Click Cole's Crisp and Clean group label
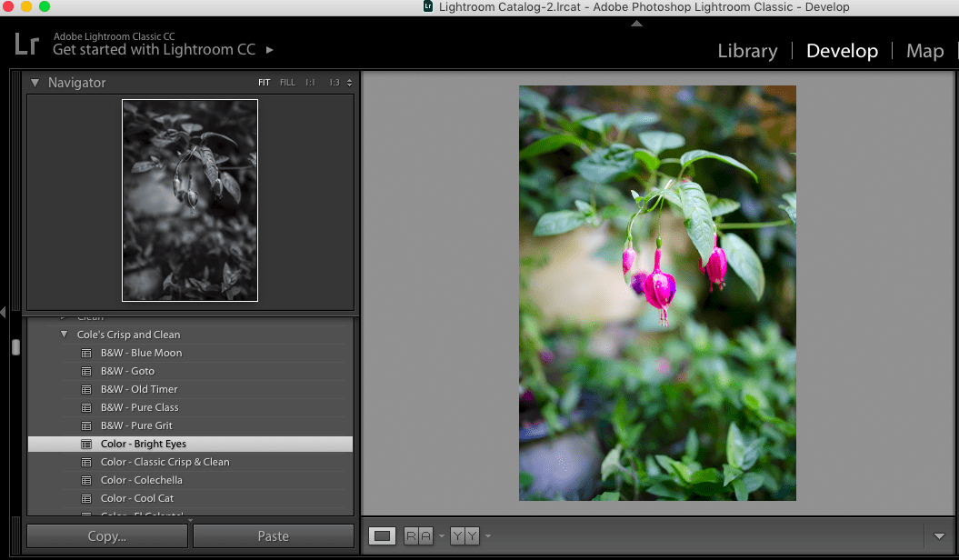Image resolution: width=959 pixels, height=560 pixels. point(128,335)
